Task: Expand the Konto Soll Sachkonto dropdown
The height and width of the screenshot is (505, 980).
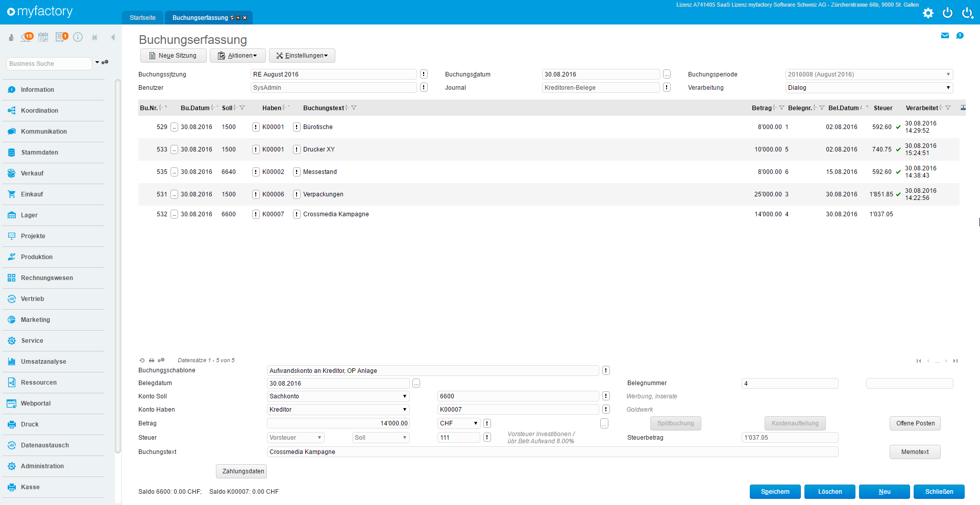Action: click(x=338, y=396)
